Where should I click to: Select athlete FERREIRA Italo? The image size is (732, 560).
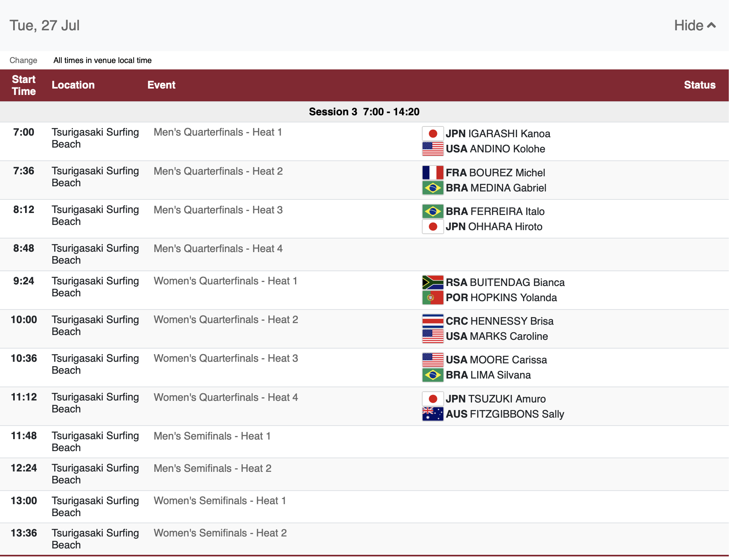pyautogui.click(x=495, y=211)
